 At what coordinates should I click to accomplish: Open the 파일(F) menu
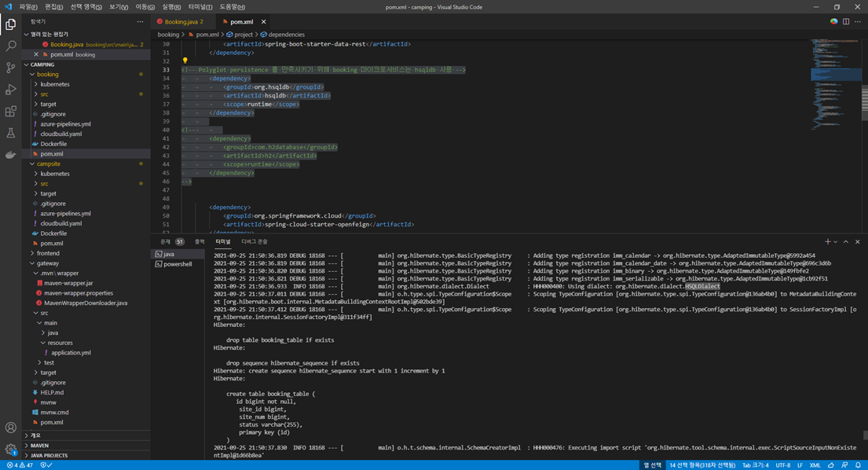(x=27, y=6)
